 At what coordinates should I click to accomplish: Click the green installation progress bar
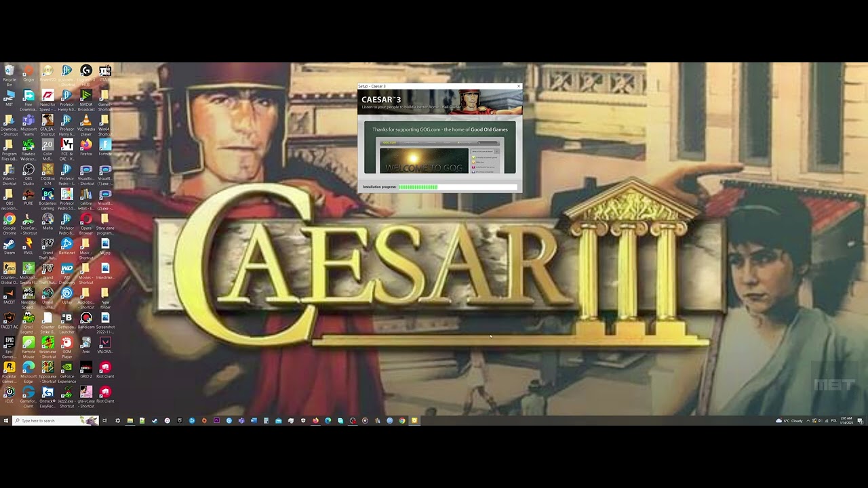tap(458, 186)
